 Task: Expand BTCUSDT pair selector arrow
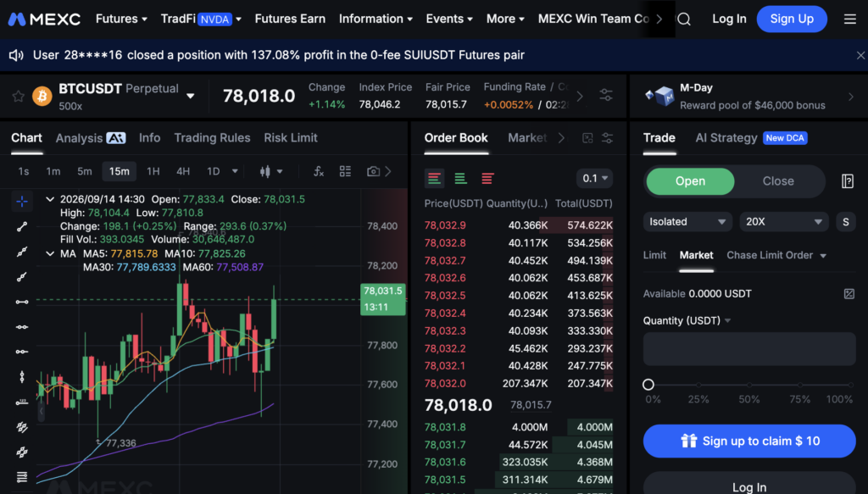pyautogui.click(x=191, y=97)
